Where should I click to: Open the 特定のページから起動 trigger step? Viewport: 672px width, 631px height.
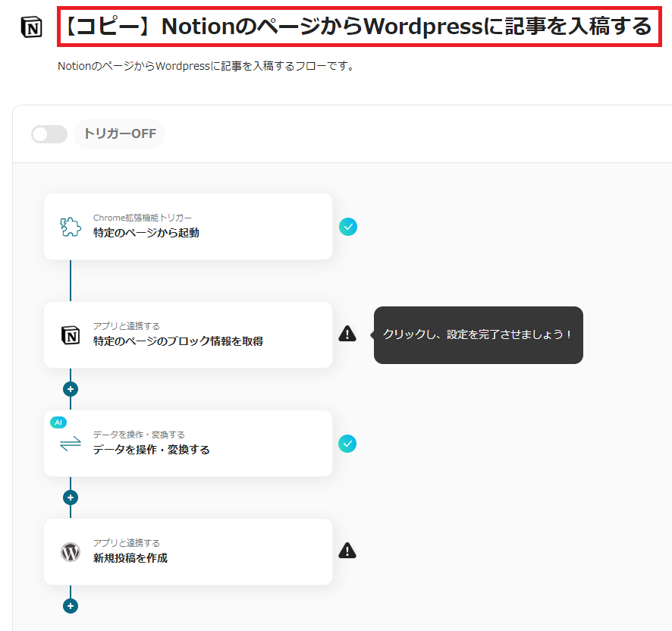click(188, 226)
